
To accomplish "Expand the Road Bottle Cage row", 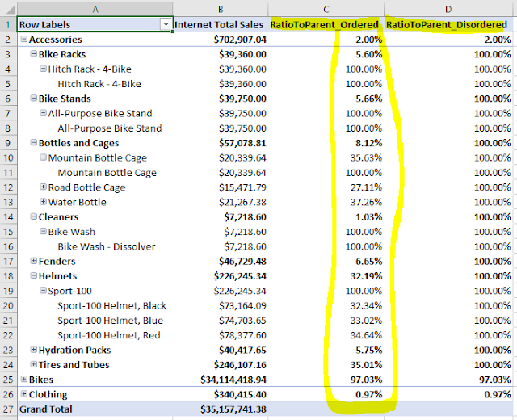I will point(43,187).
